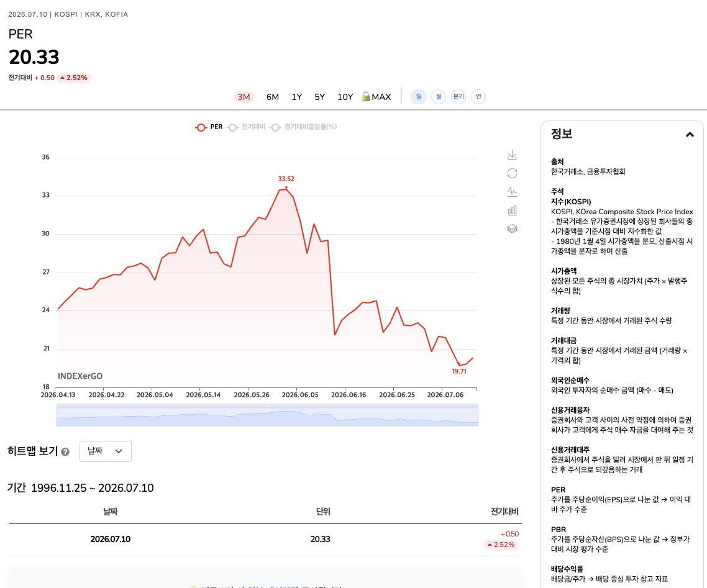Image resolution: width=707 pixels, height=588 pixels.
Task: Click the 2.52% badge in table
Action: [x=501, y=545]
